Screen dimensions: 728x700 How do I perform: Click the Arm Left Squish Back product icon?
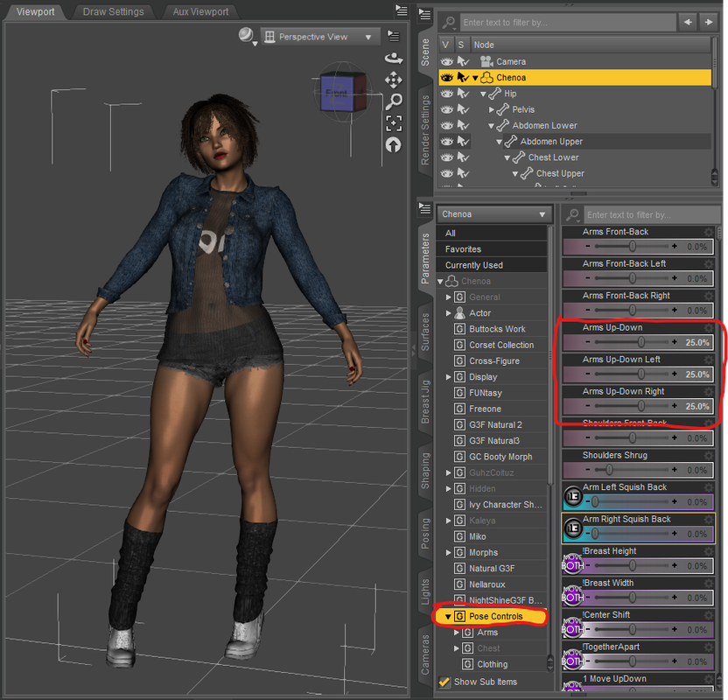(x=573, y=497)
